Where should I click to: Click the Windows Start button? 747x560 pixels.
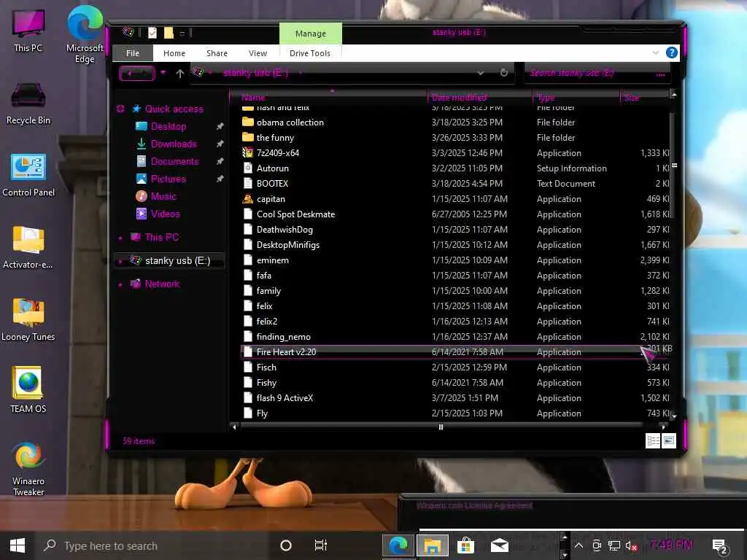[x=18, y=545]
